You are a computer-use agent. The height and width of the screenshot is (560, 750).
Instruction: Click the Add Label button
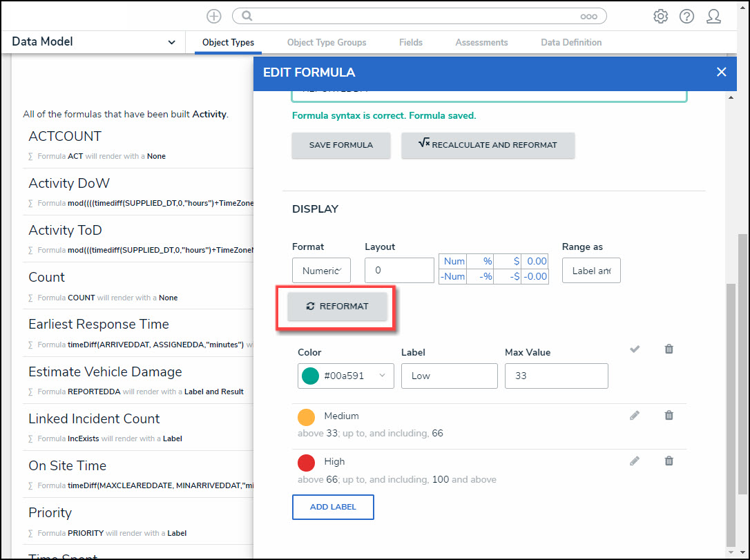(333, 507)
